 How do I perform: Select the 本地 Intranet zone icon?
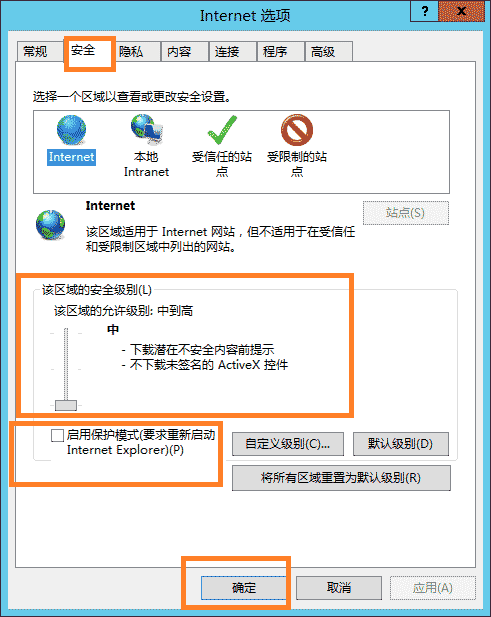coord(146,129)
